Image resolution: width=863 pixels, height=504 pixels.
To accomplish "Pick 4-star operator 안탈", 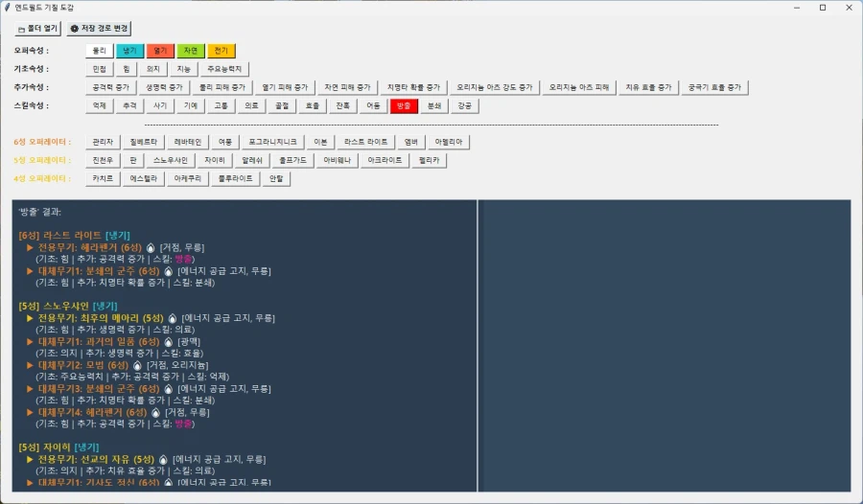I will click(x=276, y=178).
